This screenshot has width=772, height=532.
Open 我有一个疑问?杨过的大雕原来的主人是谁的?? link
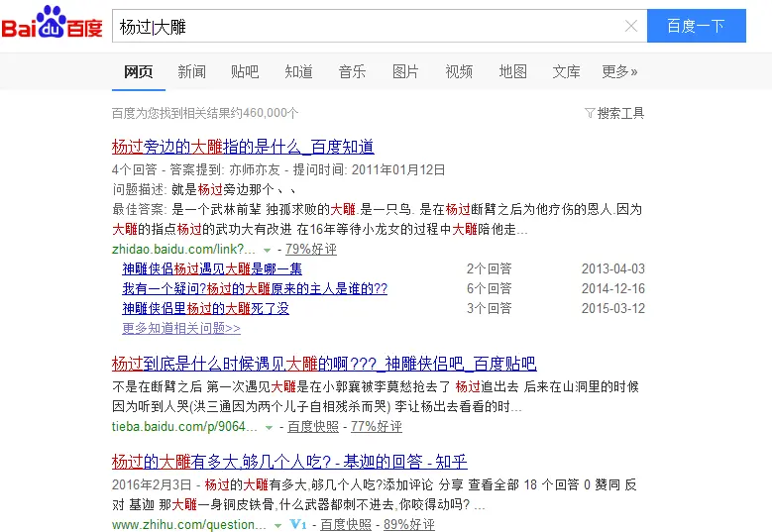point(255,288)
